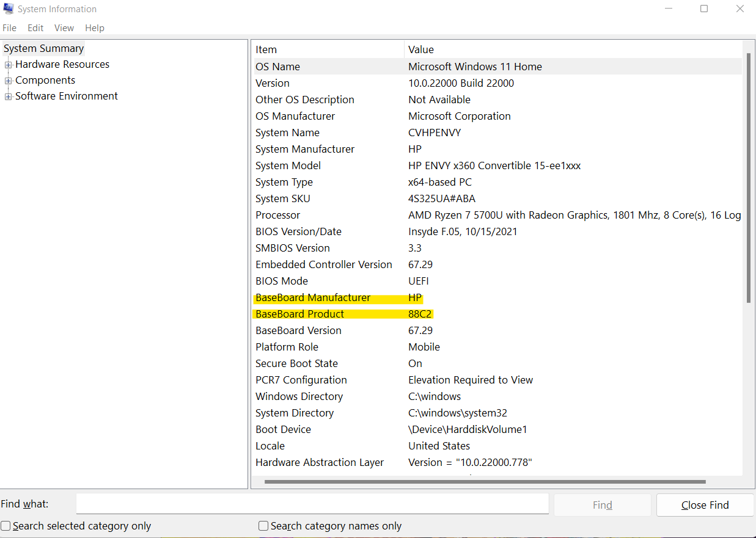
Task: Open the Help menu
Action: (x=95, y=28)
